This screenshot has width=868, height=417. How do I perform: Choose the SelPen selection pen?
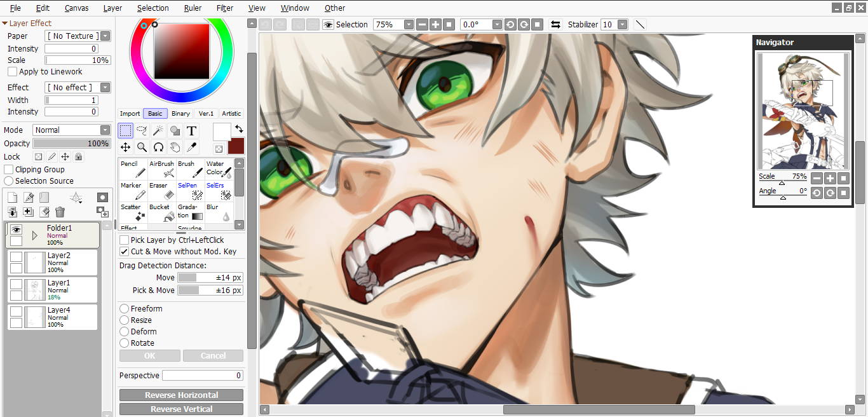pos(190,190)
